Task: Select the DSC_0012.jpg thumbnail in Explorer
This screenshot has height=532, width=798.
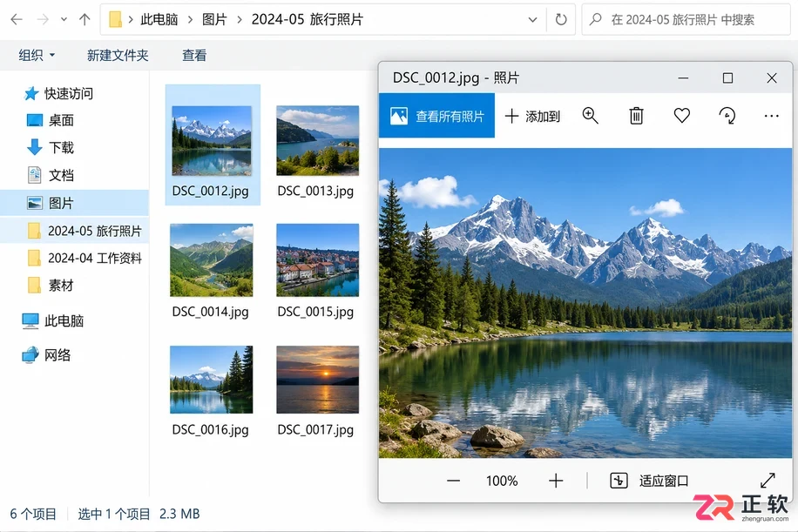Action: point(212,140)
